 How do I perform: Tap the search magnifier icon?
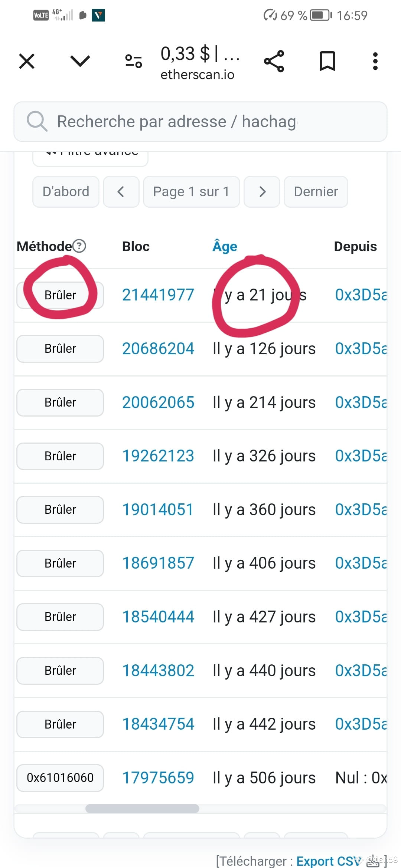[37, 121]
